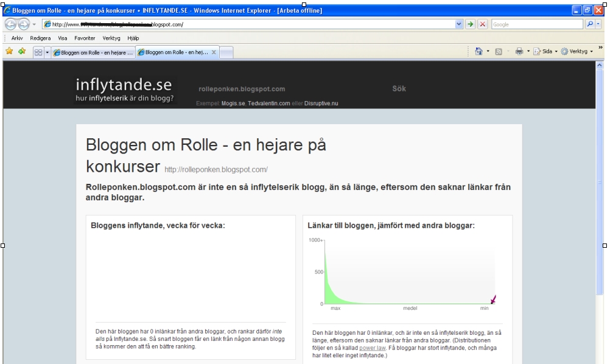Open the Visa menu
The image size is (613, 364).
63,38
